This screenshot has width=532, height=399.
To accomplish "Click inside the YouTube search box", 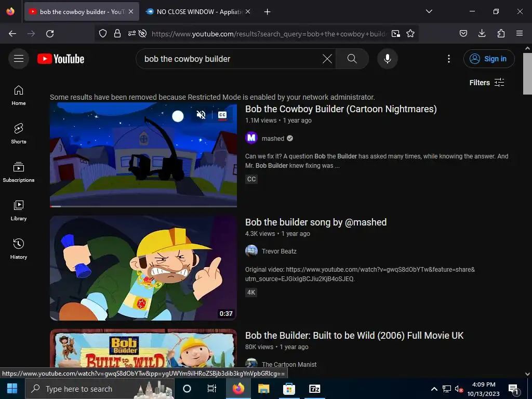I will (x=231, y=59).
